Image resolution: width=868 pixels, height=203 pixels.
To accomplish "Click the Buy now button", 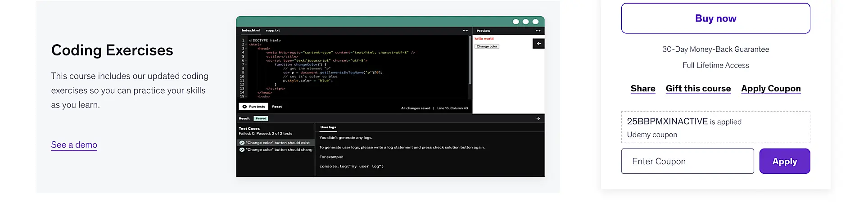I will [x=715, y=18].
